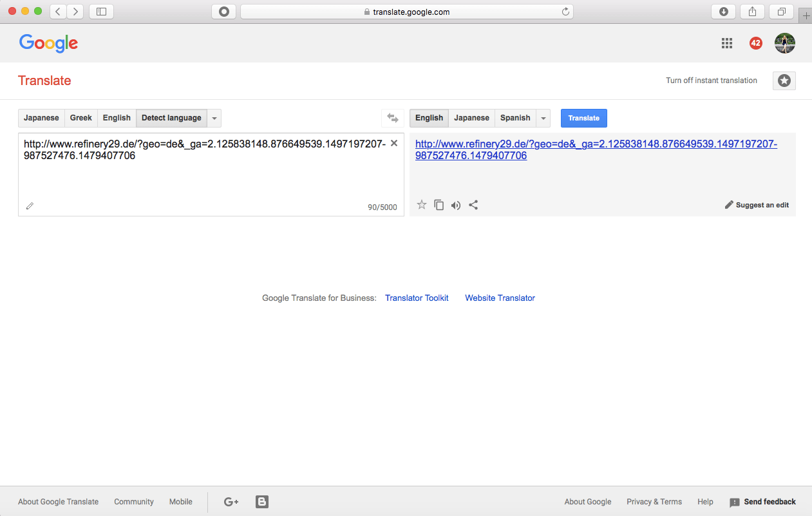Clear the source text with X

click(x=394, y=143)
